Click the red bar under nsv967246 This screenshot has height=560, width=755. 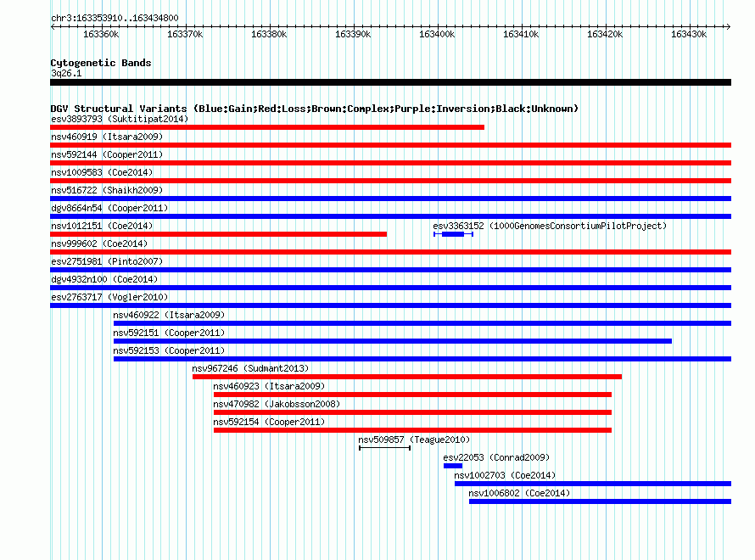407,377
